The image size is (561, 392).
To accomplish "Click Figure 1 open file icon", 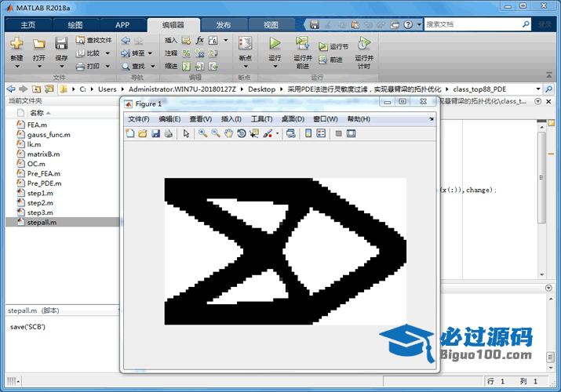I will point(143,133).
